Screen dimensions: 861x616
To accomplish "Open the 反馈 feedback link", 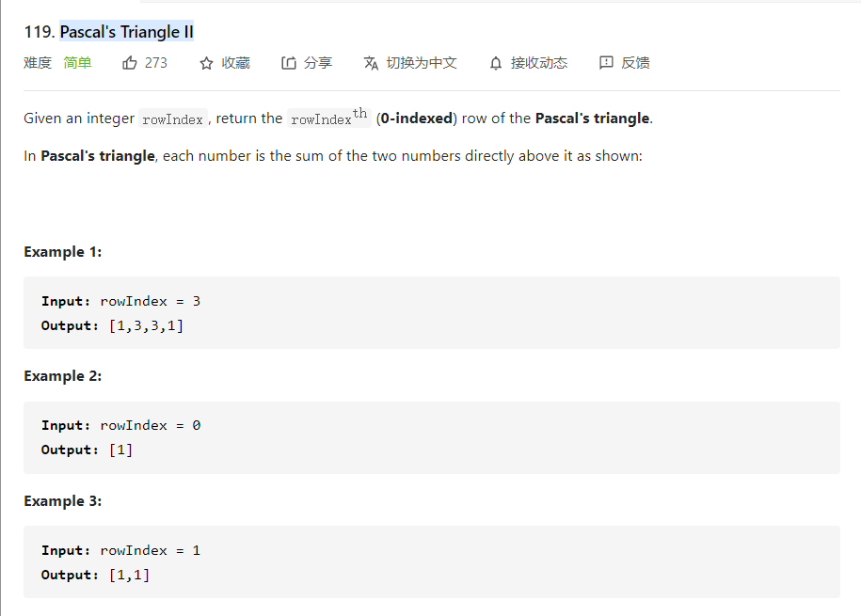I will click(635, 63).
